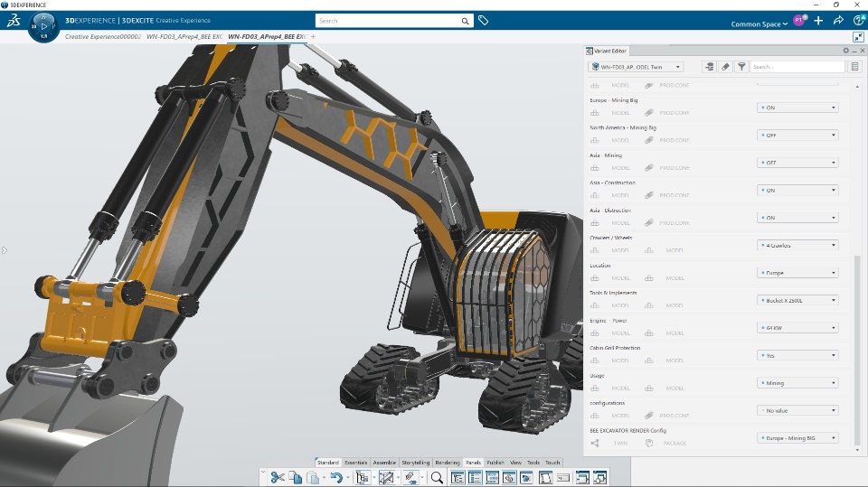Click the third panel icon right of the magnifier
This screenshot has width=868, height=487.
tap(492, 478)
